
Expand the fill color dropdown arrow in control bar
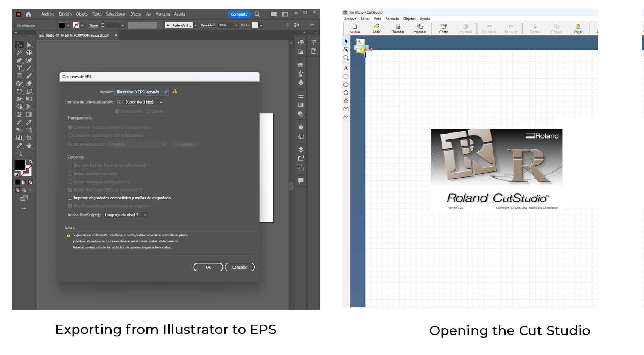point(68,25)
